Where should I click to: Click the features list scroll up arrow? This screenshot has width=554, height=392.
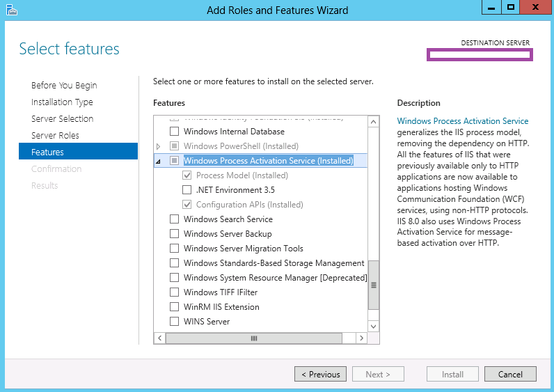click(x=374, y=122)
